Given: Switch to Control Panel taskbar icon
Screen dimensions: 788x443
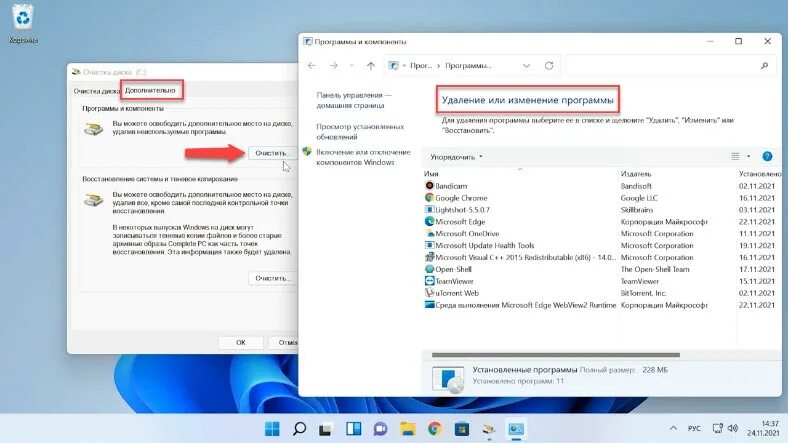Looking at the screenshot, I should pyautogui.click(x=516, y=428).
